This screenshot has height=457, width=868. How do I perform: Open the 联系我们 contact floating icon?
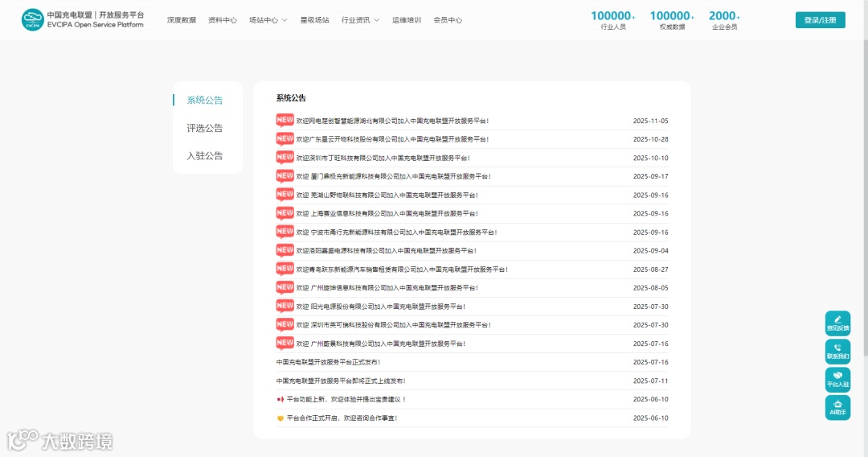pyautogui.click(x=837, y=351)
